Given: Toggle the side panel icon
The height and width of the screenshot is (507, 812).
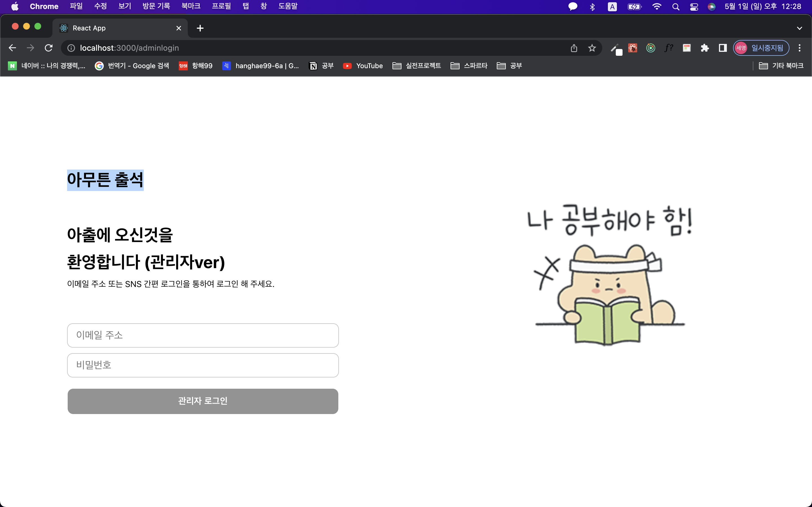Looking at the screenshot, I should (722, 48).
